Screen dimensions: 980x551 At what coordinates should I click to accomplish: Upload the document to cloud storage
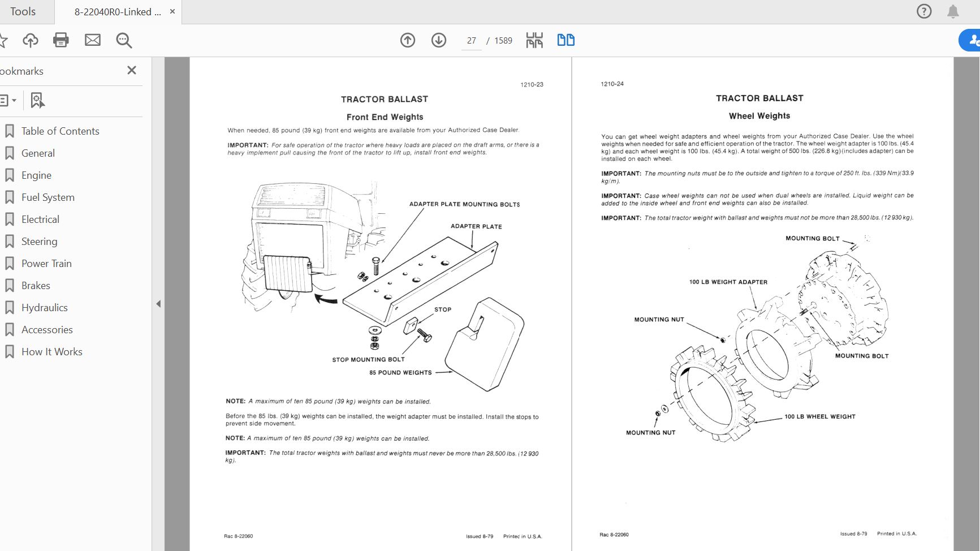31,40
